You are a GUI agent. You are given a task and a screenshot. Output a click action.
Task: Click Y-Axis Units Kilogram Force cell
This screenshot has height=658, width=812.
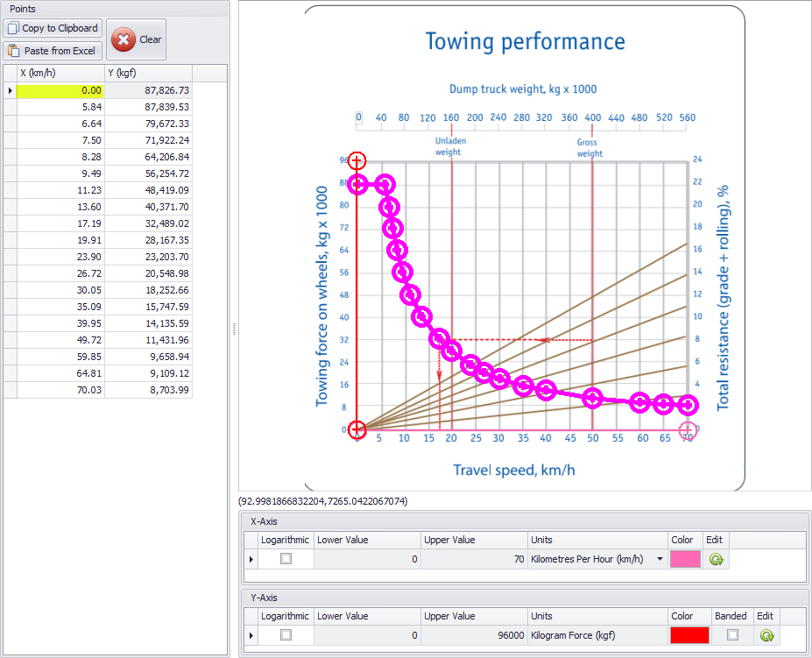pos(597,635)
